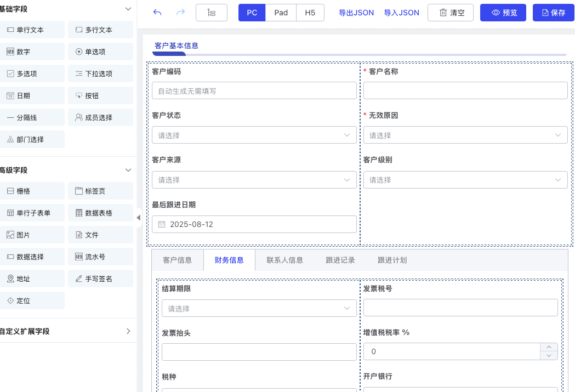Switch canvas to Pad view
The image size is (575, 392).
click(x=281, y=13)
